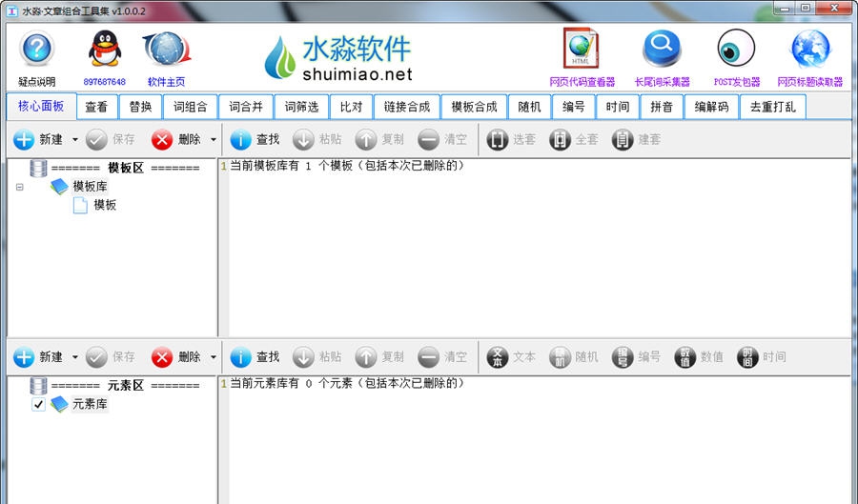The width and height of the screenshot is (858, 504).
Task: Insert 时间 element type
Action: coord(761,357)
